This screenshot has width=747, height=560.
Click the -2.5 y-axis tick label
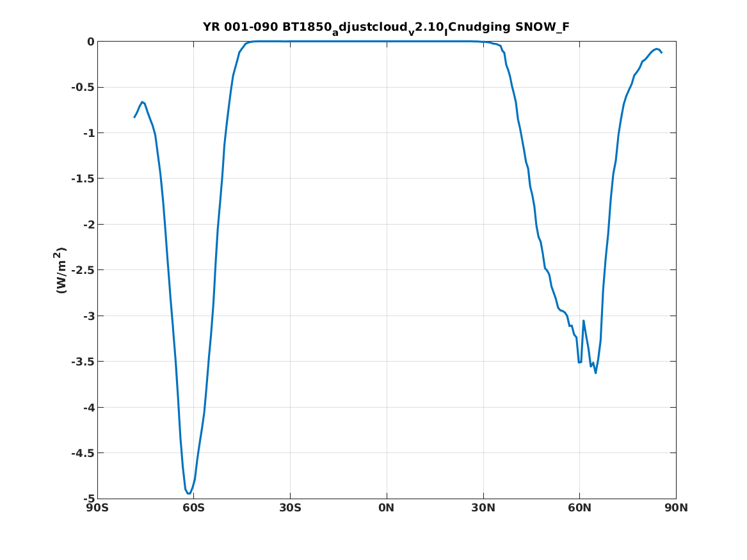pyautogui.click(x=83, y=271)
